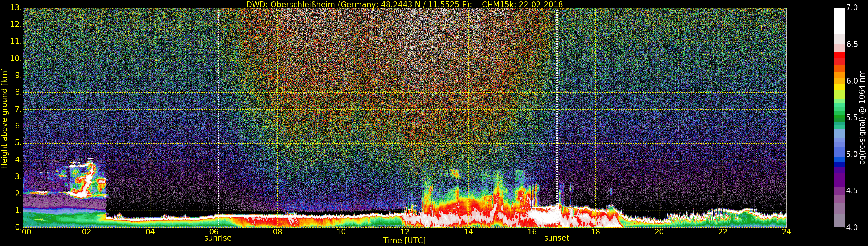Click the sunset label below the time axis
The image size is (868, 246).
point(556,238)
